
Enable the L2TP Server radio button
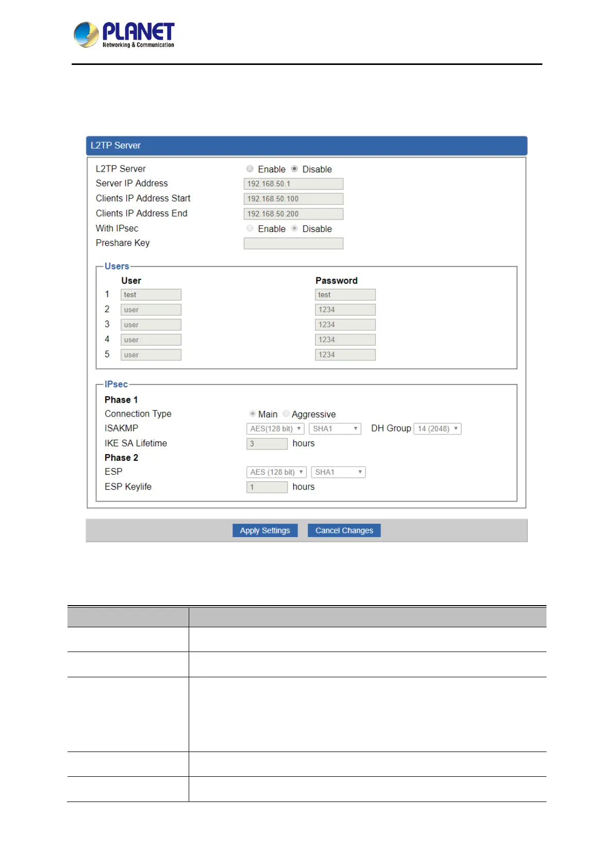coord(250,169)
